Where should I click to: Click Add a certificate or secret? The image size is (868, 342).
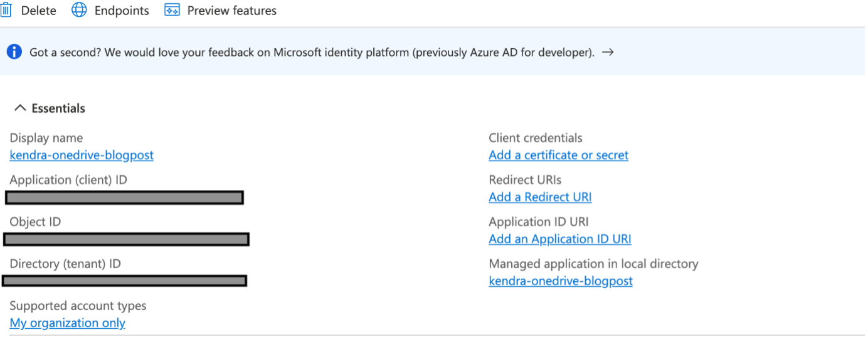[558, 155]
